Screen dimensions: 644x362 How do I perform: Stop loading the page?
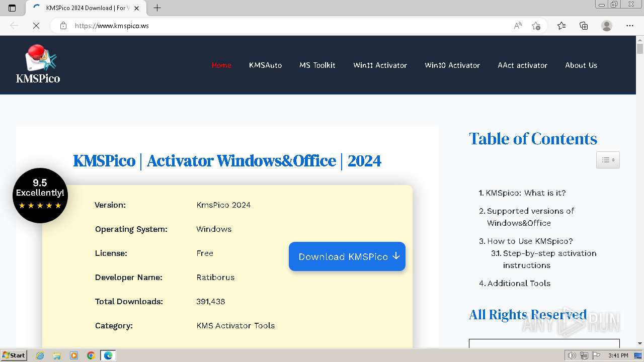tap(36, 26)
